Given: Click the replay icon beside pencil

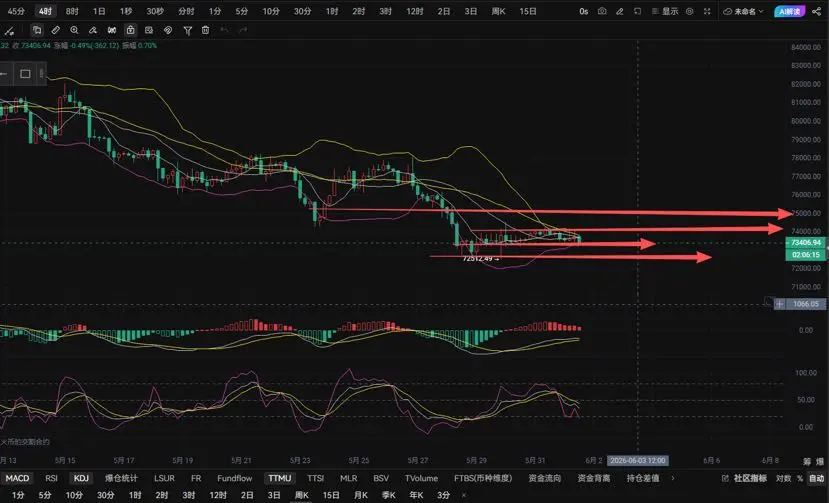Looking at the screenshot, I should 638,11.
